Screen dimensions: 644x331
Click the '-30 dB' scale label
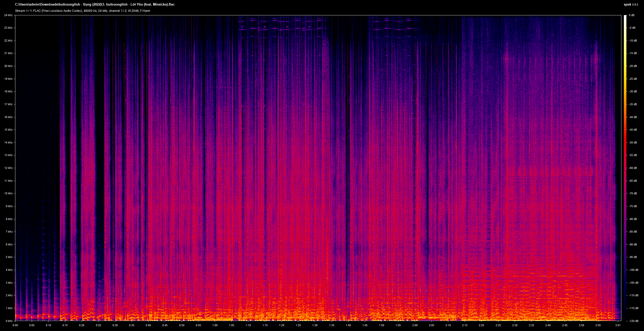pyautogui.click(x=633, y=92)
